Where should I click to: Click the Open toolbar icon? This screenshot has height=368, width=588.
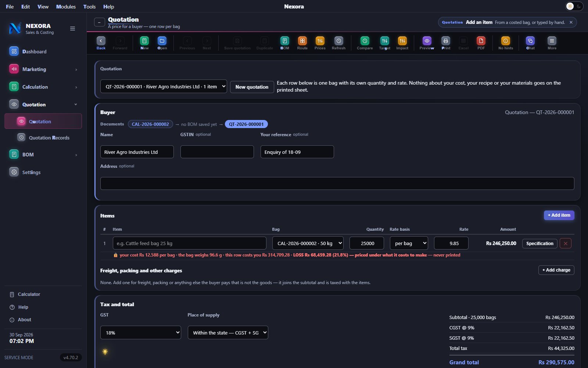click(x=162, y=41)
